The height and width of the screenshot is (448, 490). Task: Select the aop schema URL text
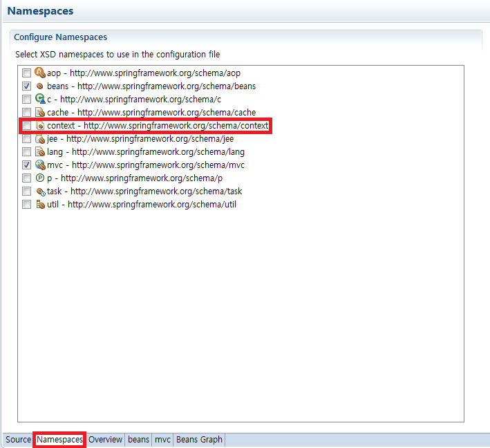[155, 73]
